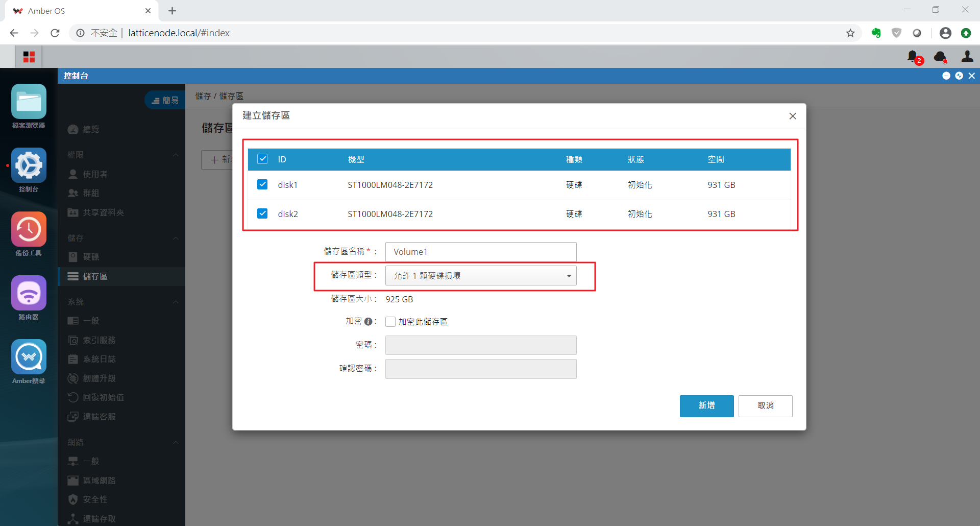The width and height of the screenshot is (980, 526).
Task: Click the 新增 button to create volume
Action: [x=706, y=406]
